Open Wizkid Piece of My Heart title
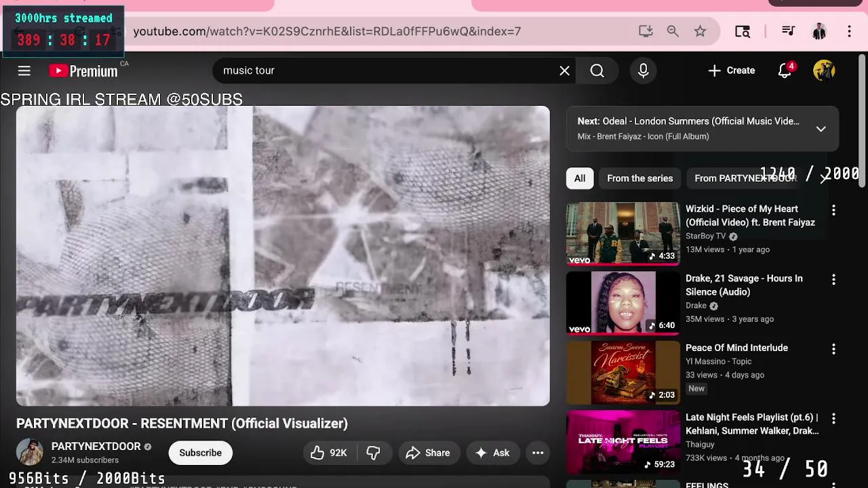 pyautogui.click(x=750, y=216)
